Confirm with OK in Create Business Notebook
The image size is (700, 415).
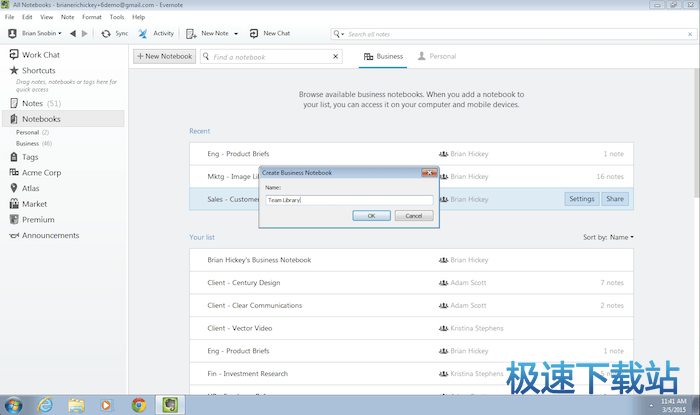click(x=371, y=216)
